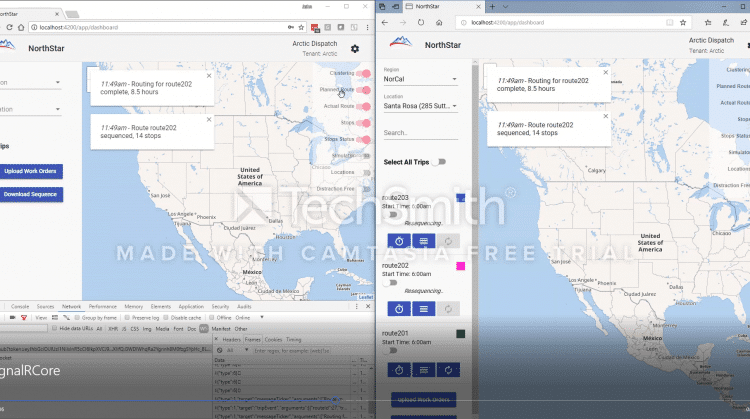Click timer icon for route201
Viewport: 750px width, 419px height.
point(399,370)
